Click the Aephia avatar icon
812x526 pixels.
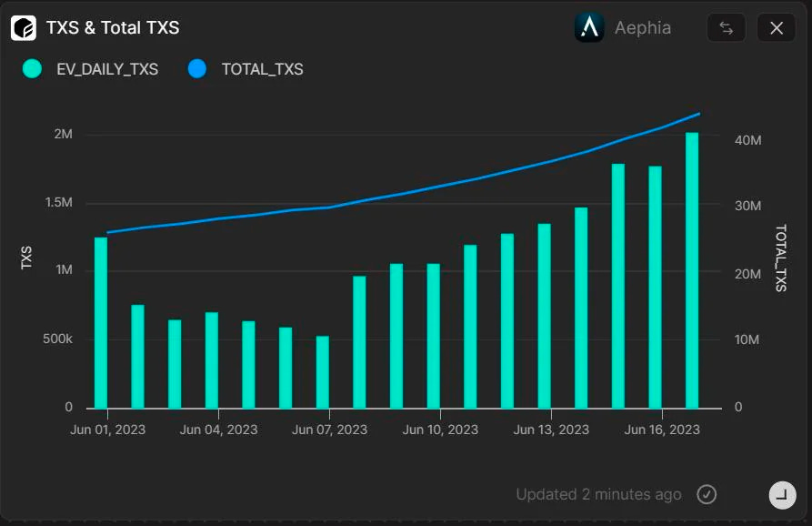[x=589, y=27]
